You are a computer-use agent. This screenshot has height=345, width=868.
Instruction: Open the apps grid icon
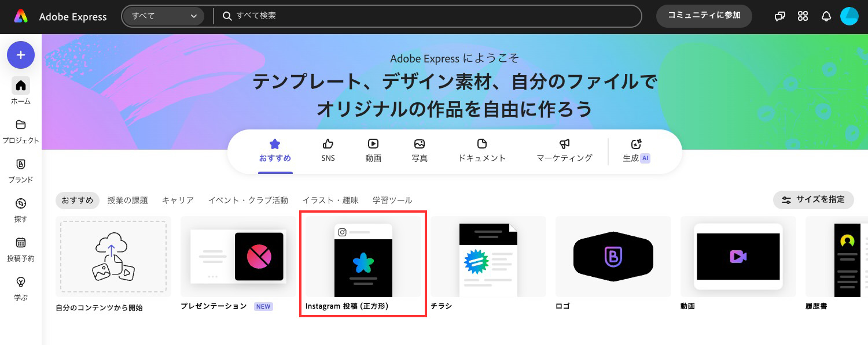803,16
